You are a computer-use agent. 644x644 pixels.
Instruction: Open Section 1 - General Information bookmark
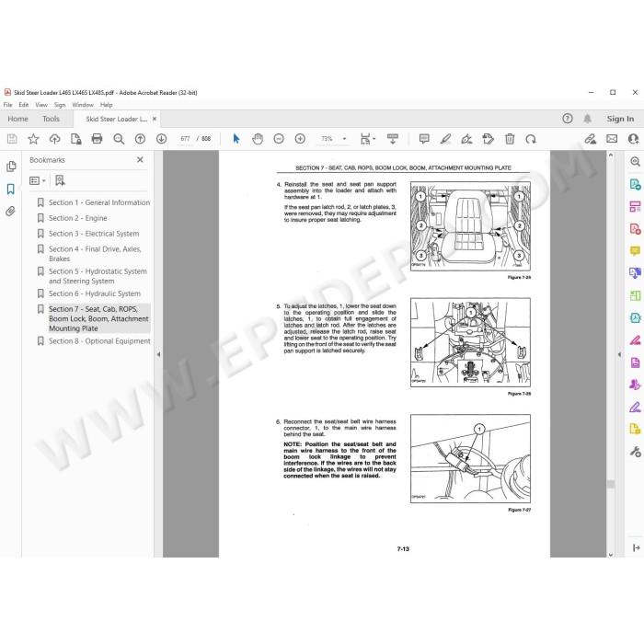(x=99, y=202)
